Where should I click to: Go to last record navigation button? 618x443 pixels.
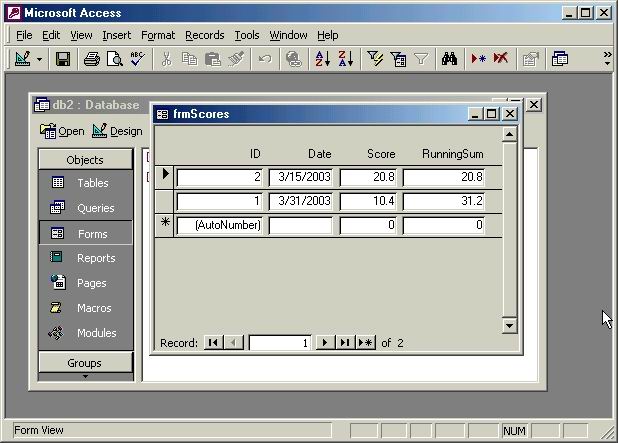345,343
